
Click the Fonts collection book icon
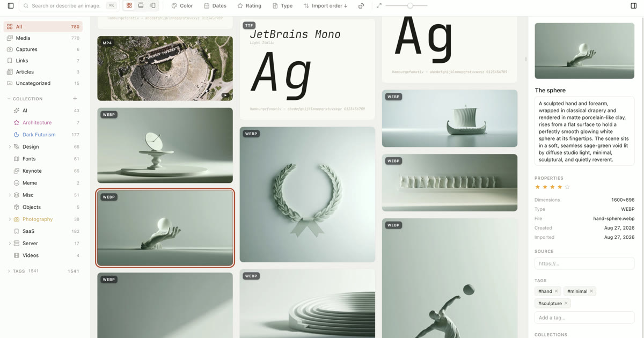pyautogui.click(x=17, y=159)
